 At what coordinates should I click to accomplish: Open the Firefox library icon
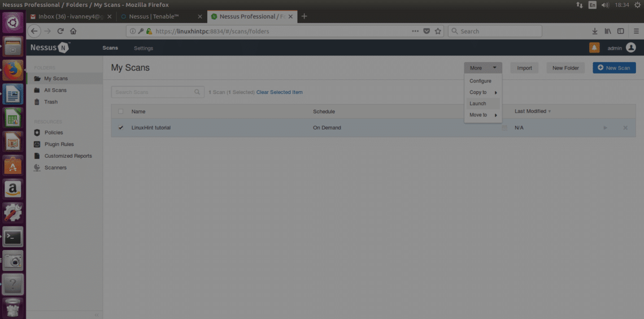608,31
